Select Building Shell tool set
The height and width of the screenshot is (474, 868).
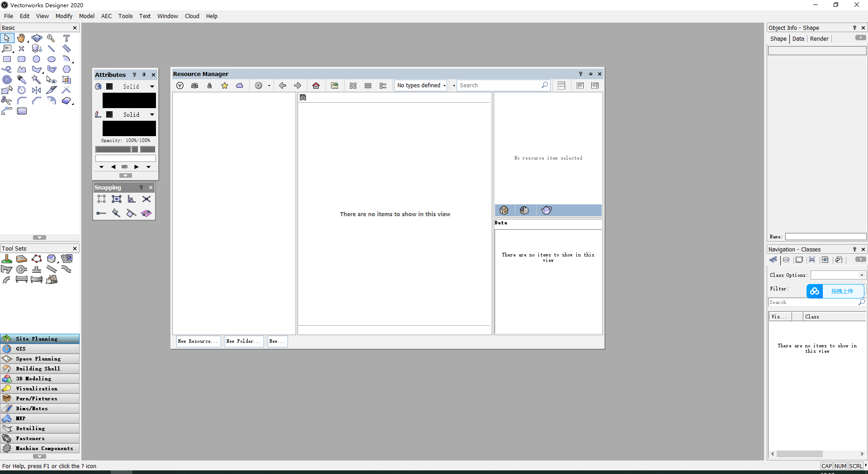[x=40, y=369]
